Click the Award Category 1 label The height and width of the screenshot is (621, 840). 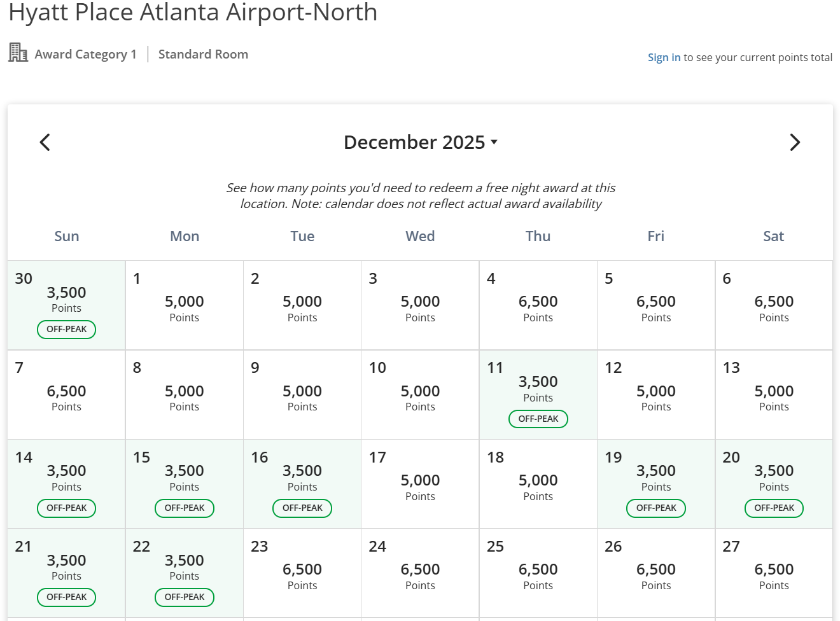pyautogui.click(x=85, y=54)
